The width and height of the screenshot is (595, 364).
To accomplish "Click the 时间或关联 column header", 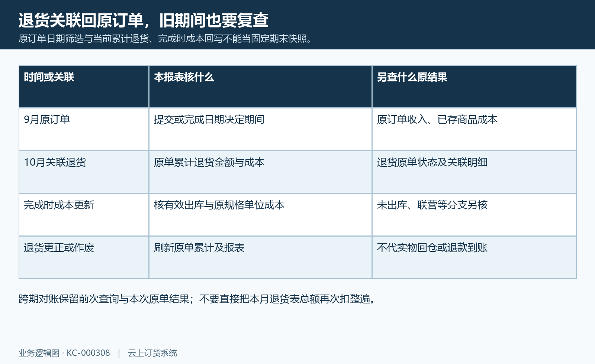I will coord(84,87).
